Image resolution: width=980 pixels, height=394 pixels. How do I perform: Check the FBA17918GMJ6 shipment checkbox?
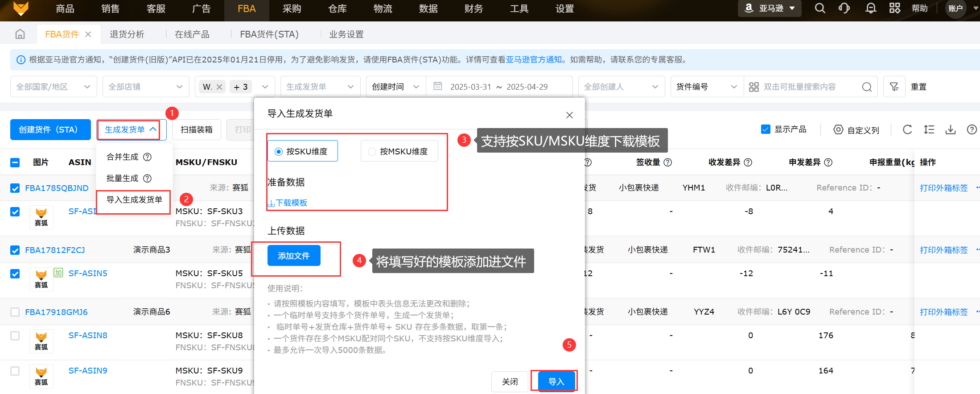pyautogui.click(x=15, y=312)
